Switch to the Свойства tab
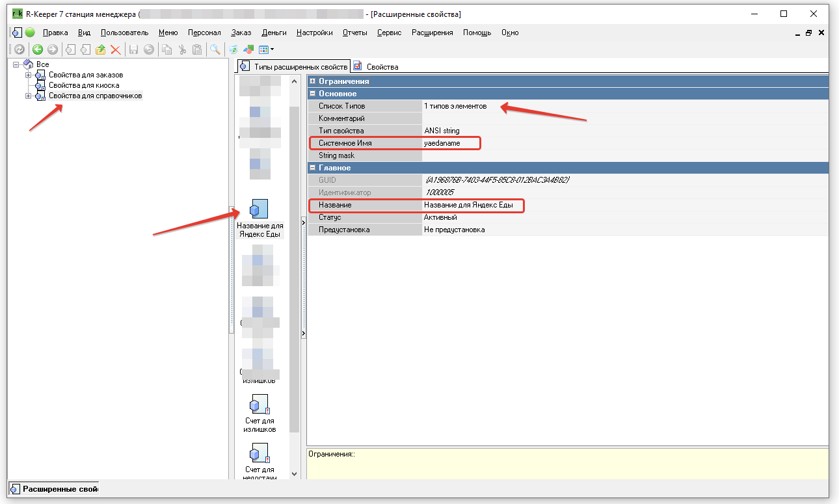This screenshot has height=504, width=839. tap(377, 66)
